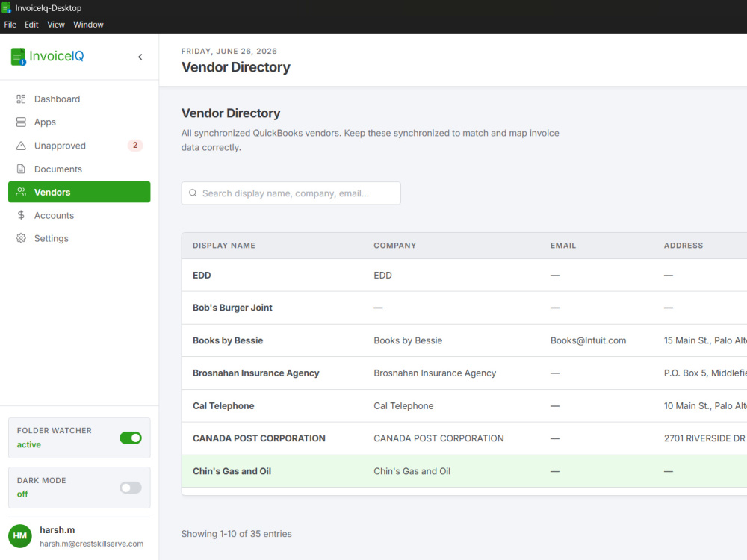Click the Folder Watcher active status text
747x560 pixels.
tap(29, 444)
